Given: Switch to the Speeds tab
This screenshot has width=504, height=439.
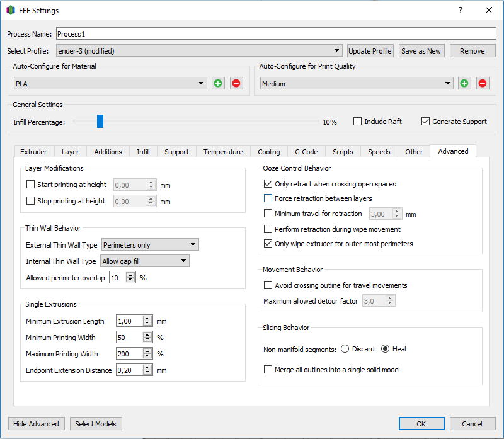Looking at the screenshot, I should point(379,152).
